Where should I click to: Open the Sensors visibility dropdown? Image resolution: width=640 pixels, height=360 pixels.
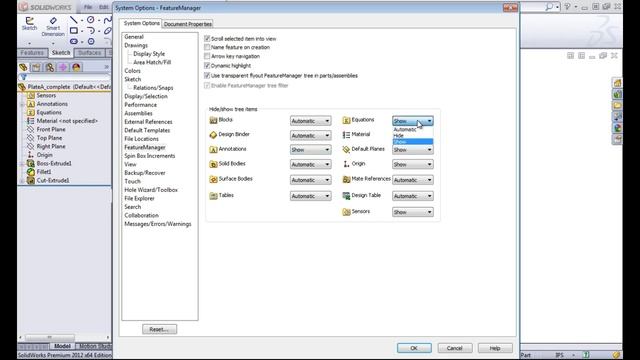(413, 212)
